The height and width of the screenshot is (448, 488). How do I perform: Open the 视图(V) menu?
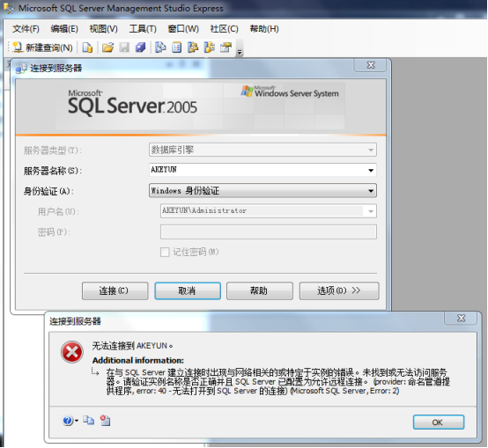click(103, 29)
